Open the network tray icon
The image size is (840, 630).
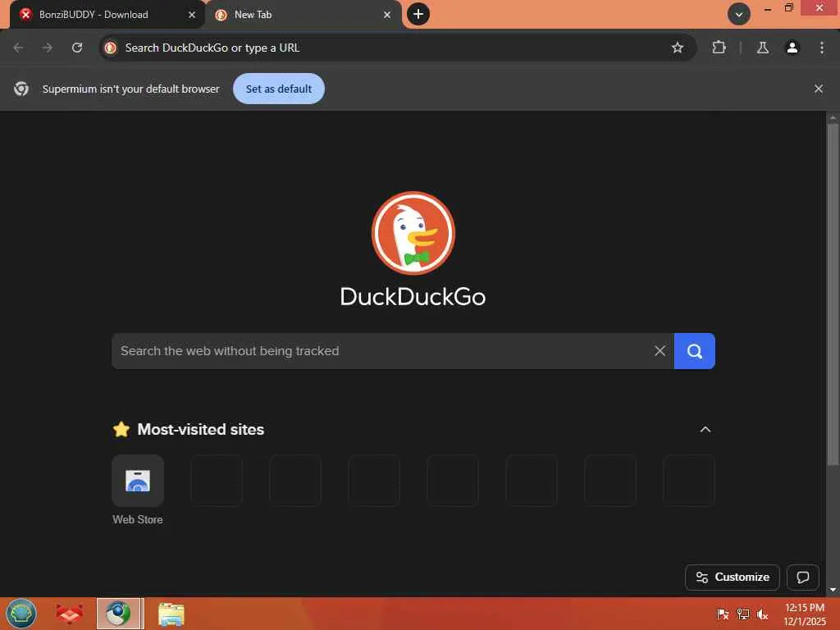pos(742,614)
